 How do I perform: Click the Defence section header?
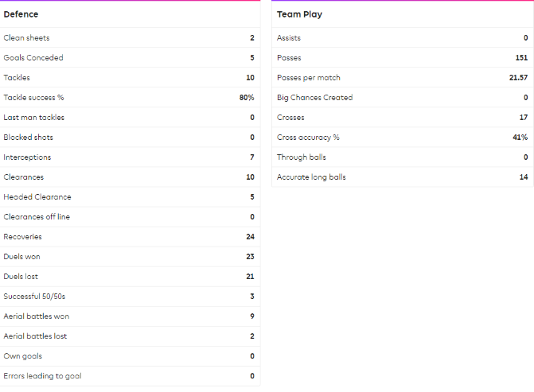21,14
